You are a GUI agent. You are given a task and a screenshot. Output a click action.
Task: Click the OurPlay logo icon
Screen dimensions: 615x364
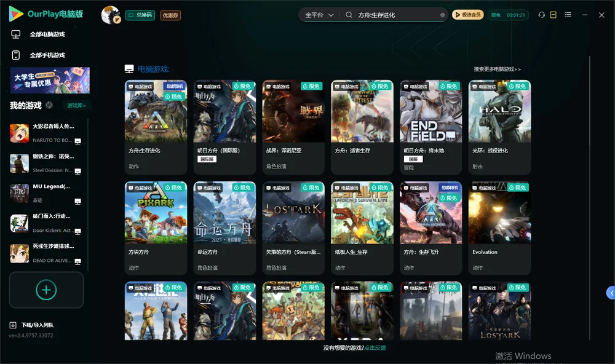pyautogui.click(x=16, y=14)
